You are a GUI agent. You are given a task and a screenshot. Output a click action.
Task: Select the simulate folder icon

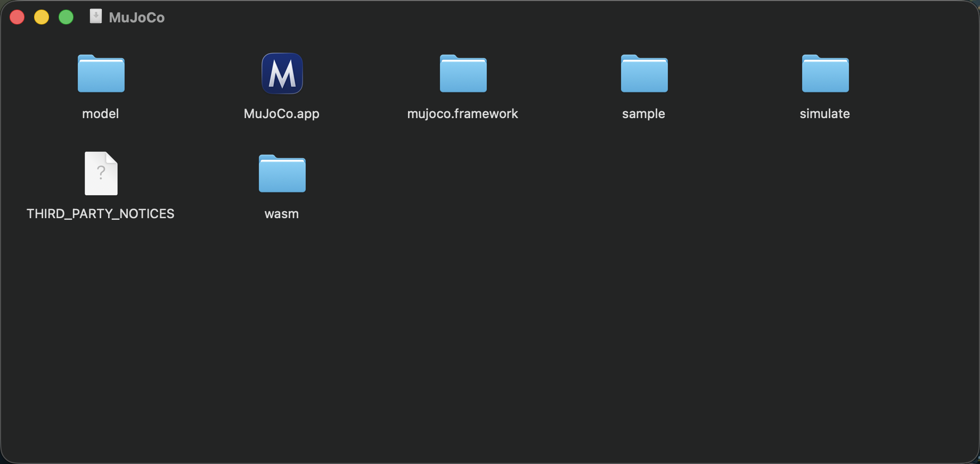pyautogui.click(x=825, y=73)
